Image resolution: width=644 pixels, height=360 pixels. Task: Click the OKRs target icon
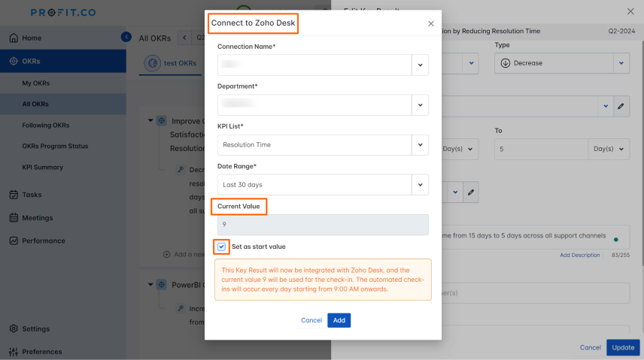tap(14, 61)
